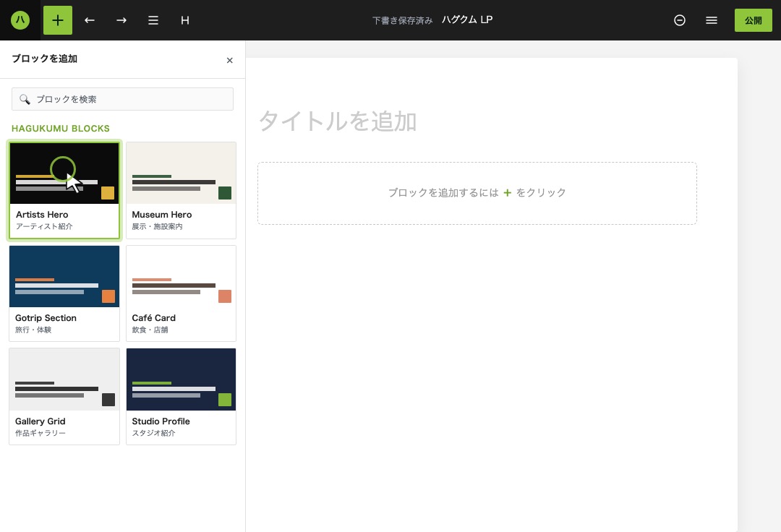This screenshot has height=532, width=781.
Task: Click the 展示・施設案内 caption text
Action: point(157,226)
